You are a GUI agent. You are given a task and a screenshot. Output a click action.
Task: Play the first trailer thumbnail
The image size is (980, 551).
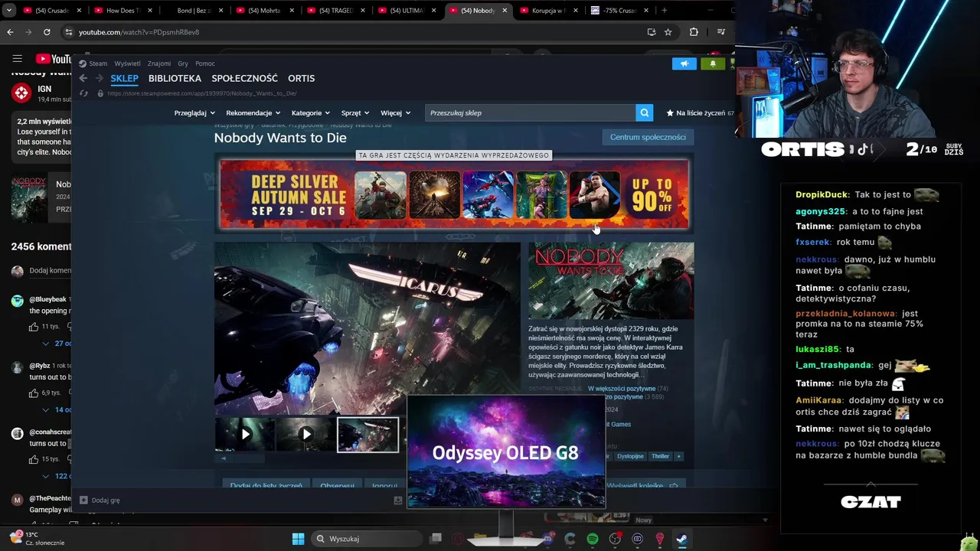(x=245, y=435)
